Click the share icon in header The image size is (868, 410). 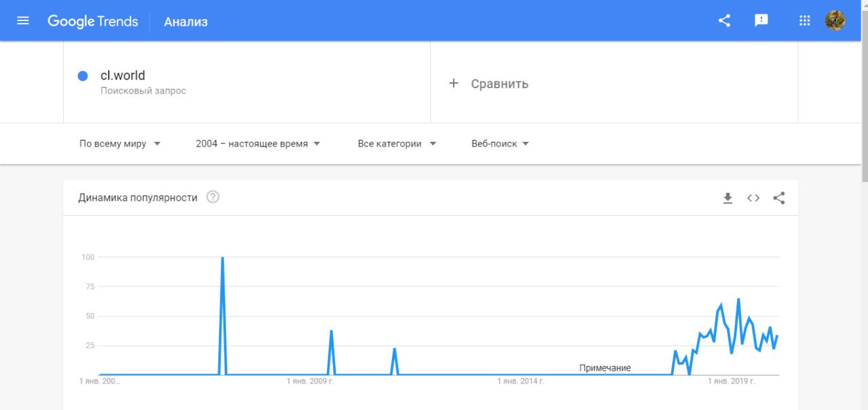(x=724, y=20)
